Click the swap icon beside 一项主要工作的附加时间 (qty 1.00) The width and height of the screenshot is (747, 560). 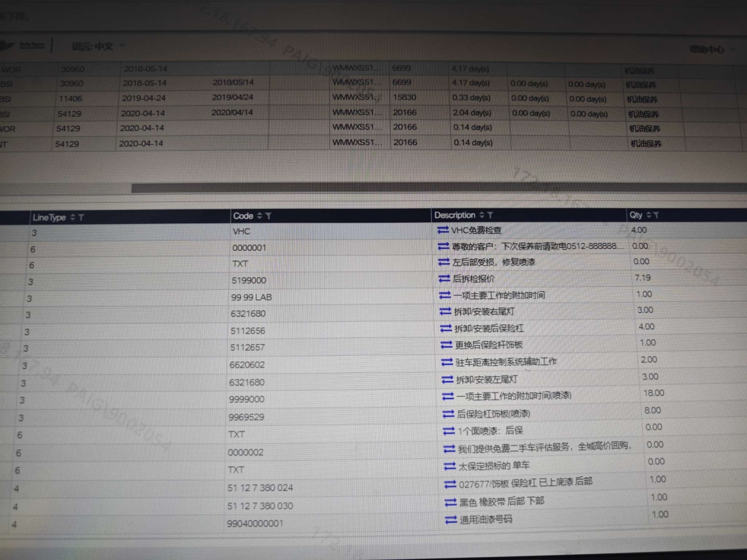445,295
